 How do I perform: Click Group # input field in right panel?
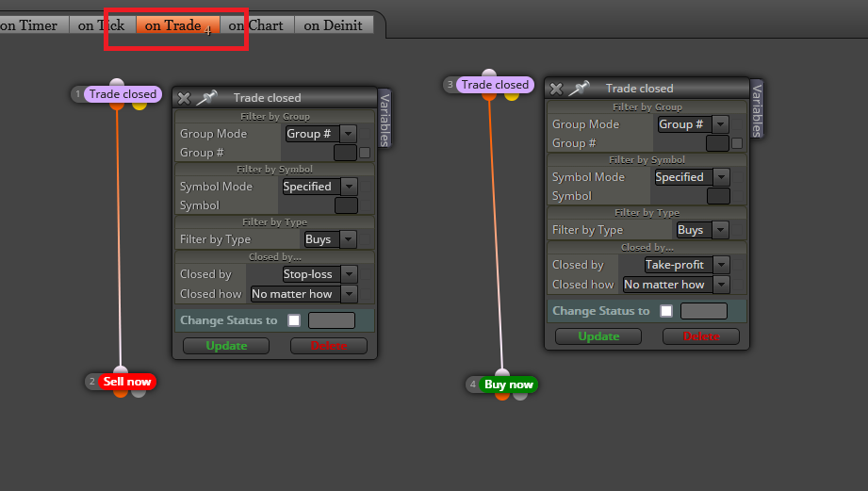717,143
